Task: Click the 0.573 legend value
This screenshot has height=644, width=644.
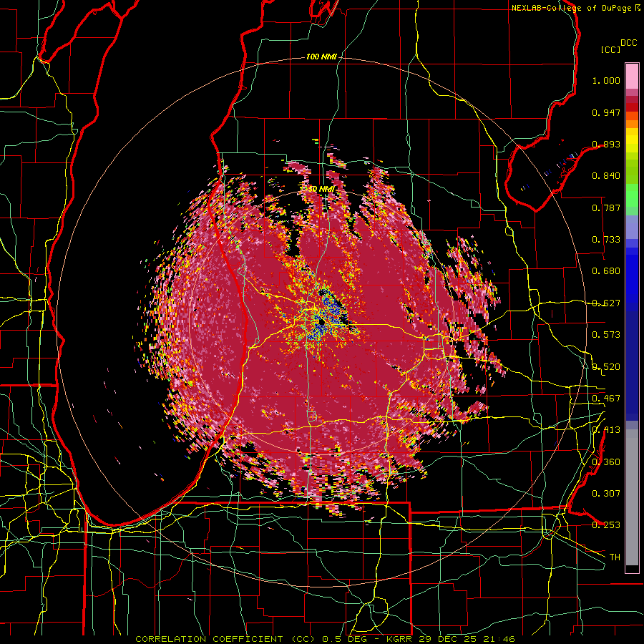Action: point(606,335)
